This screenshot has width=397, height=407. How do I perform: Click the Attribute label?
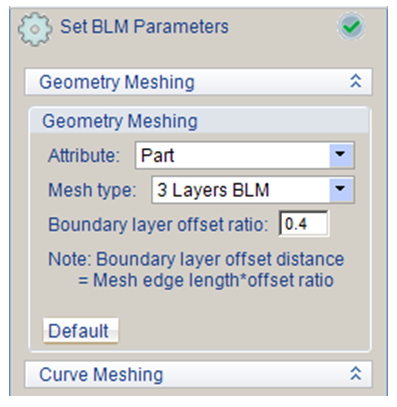[x=84, y=155]
